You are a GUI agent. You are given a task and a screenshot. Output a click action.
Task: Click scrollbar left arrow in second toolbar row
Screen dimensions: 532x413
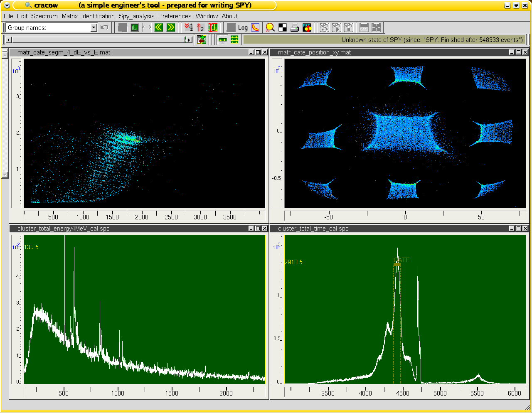click(9, 40)
